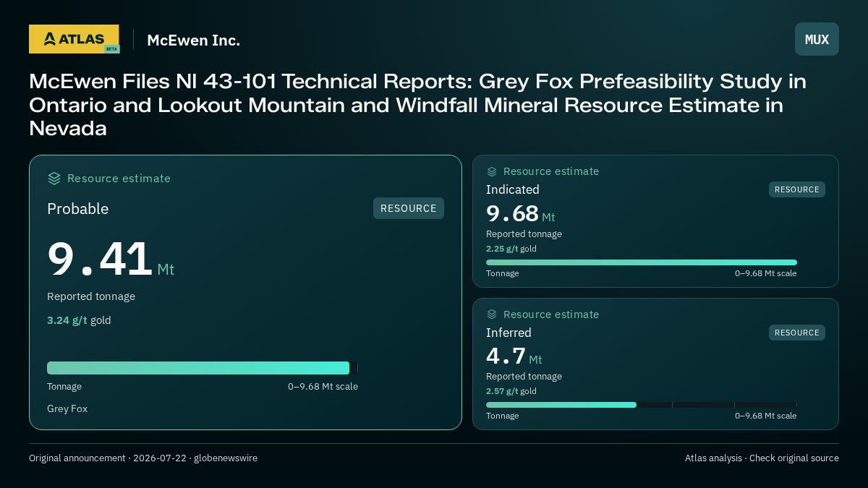
Task: Click the 0–9.68 Mt scale label in Probable card
Action: pyautogui.click(x=323, y=387)
